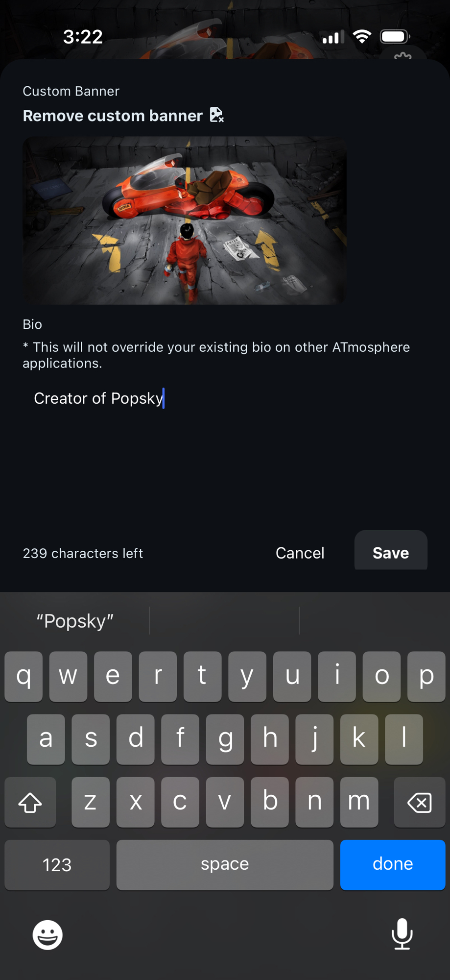
Task: Tap the custom banner image preview
Action: coord(185,220)
